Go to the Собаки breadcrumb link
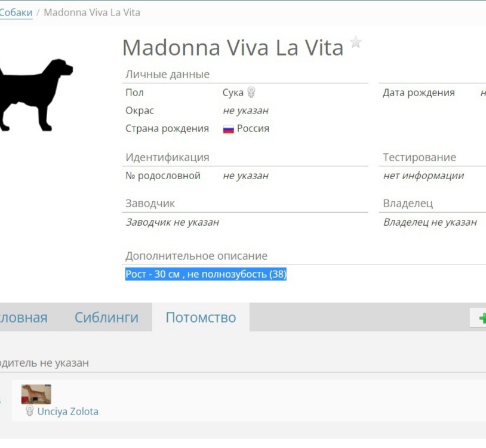 [16, 13]
